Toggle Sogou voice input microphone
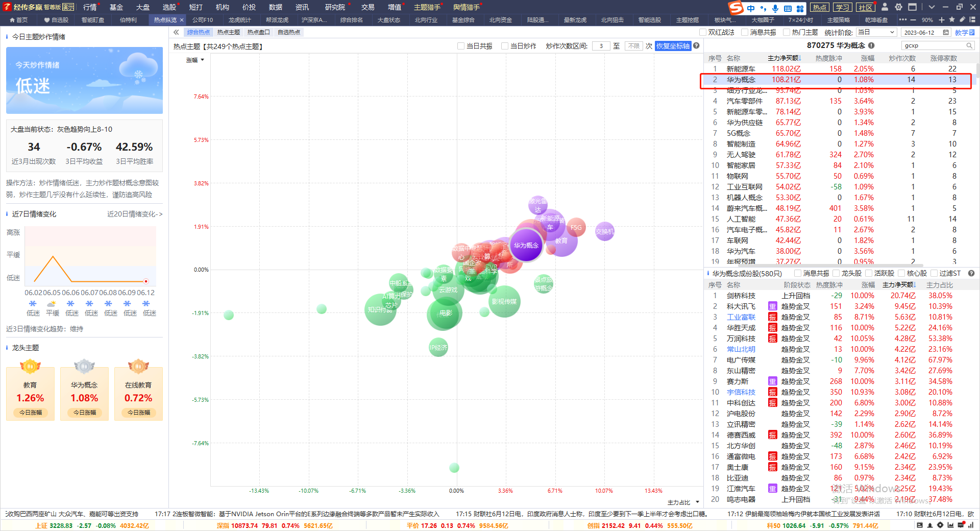Image resolution: width=980 pixels, height=531 pixels. coord(775,8)
